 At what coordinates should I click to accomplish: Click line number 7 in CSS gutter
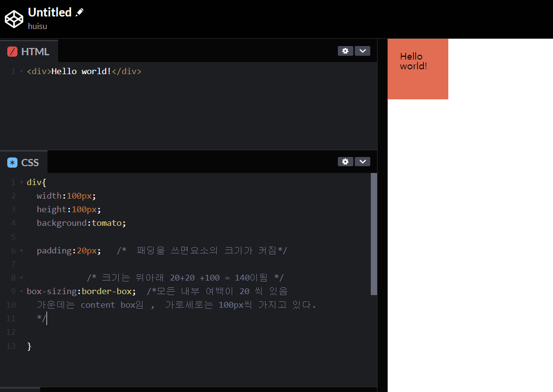point(13,264)
